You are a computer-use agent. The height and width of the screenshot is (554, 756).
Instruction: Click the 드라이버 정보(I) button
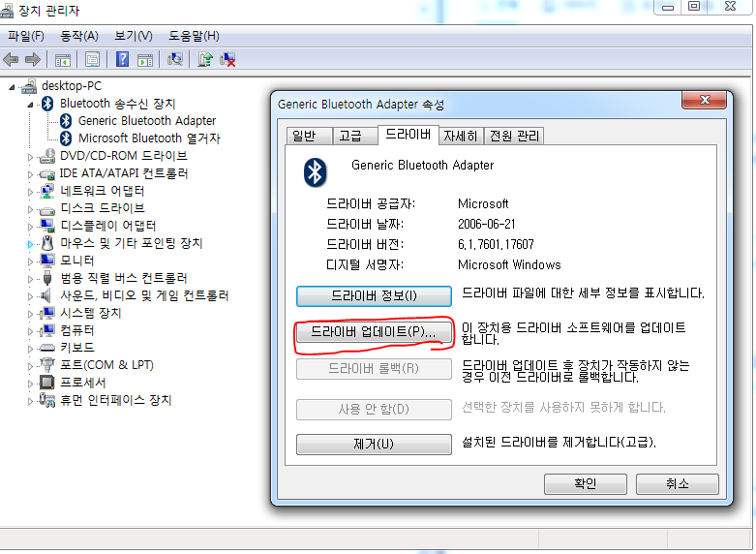(374, 295)
